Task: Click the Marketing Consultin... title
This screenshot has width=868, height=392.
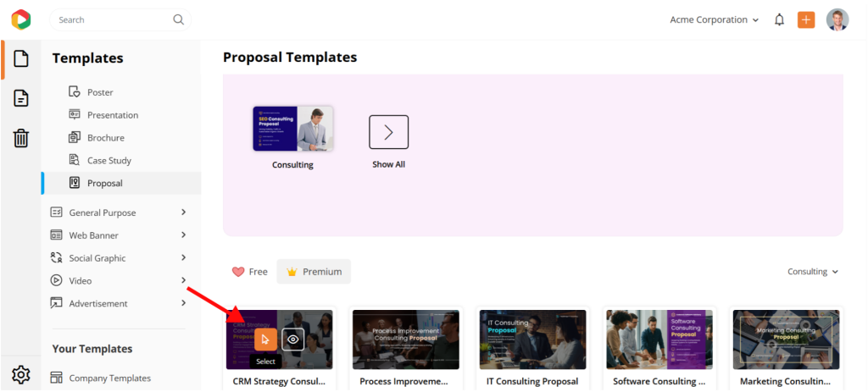Action: coord(786,382)
